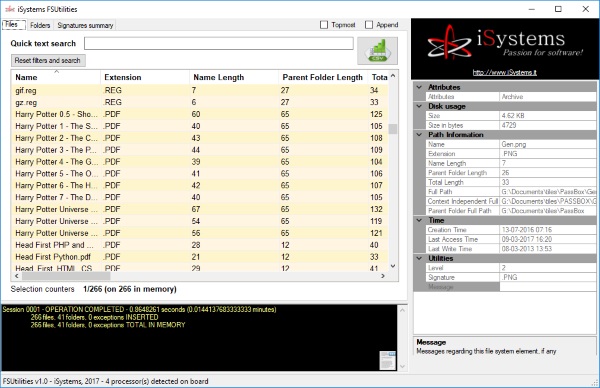600x388 pixels.
Task: Select the Harry Potter 0.5 file row
Action: 200,114
